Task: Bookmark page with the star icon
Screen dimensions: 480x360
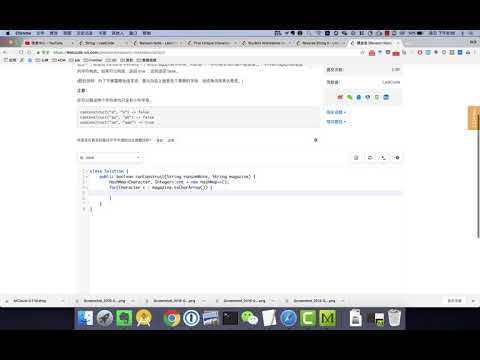Action: (362, 53)
